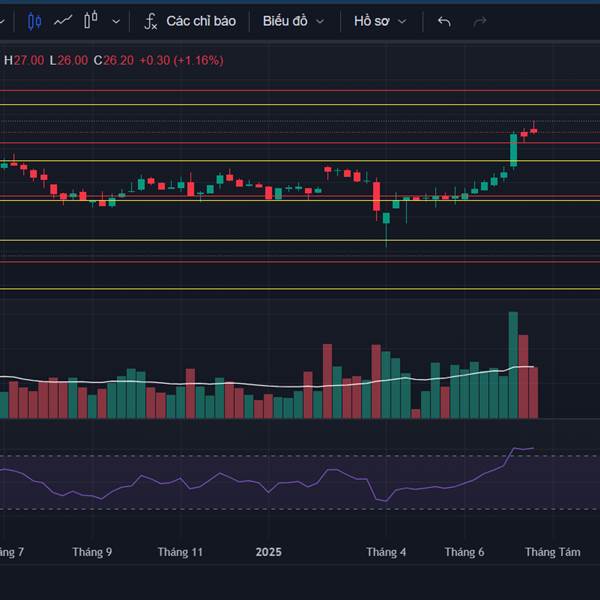This screenshot has height=600, width=600.
Task: Click the redo arrow icon
Action: coord(480,22)
